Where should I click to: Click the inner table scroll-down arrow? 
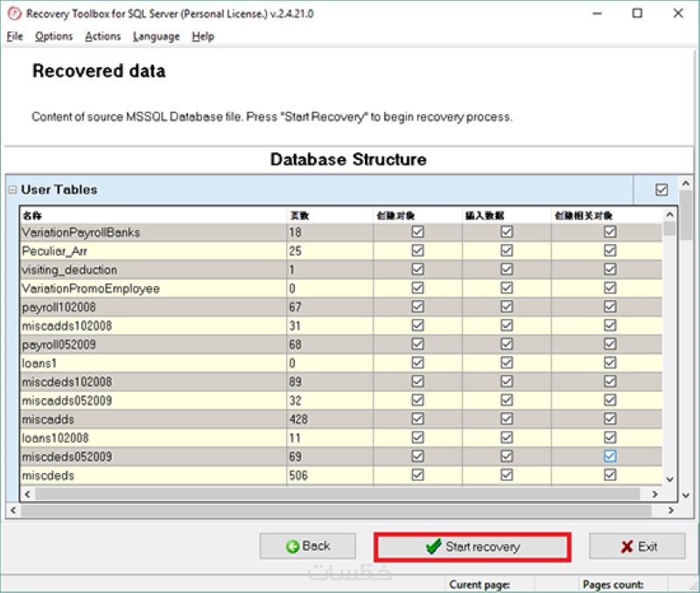point(669,479)
